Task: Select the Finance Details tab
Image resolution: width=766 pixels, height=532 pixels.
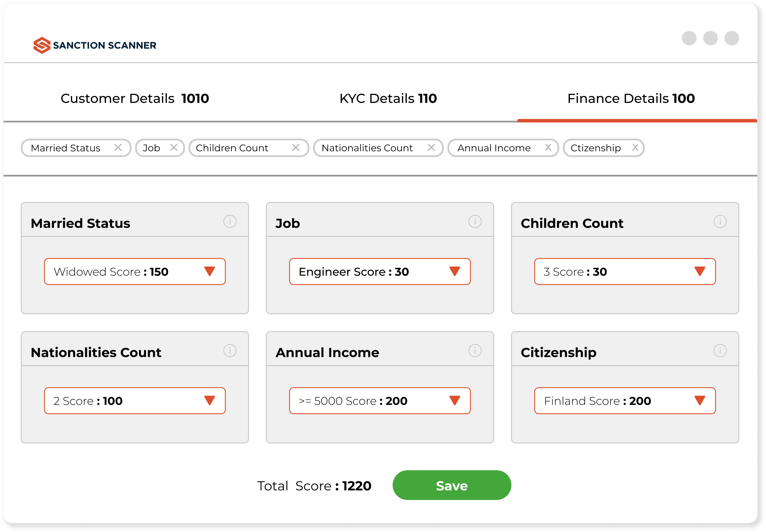Action: [631, 99]
